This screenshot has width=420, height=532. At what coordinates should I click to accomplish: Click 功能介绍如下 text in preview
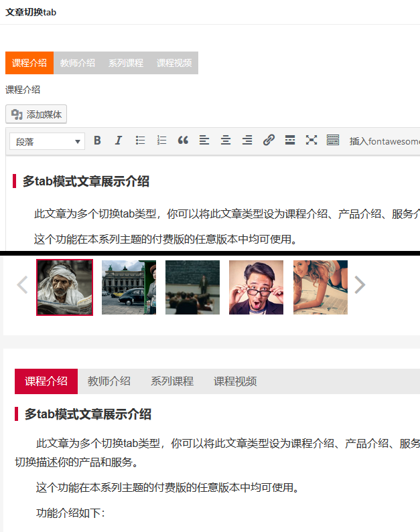pyautogui.click(x=70, y=513)
